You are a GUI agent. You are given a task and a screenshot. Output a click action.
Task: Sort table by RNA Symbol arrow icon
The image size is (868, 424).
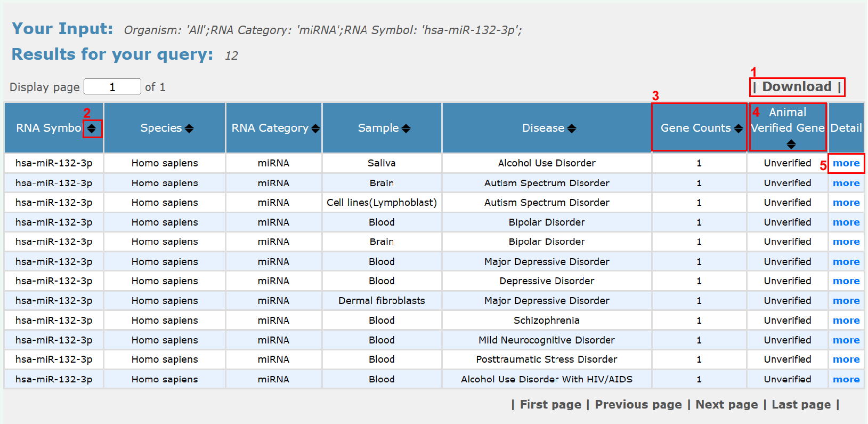coord(92,129)
